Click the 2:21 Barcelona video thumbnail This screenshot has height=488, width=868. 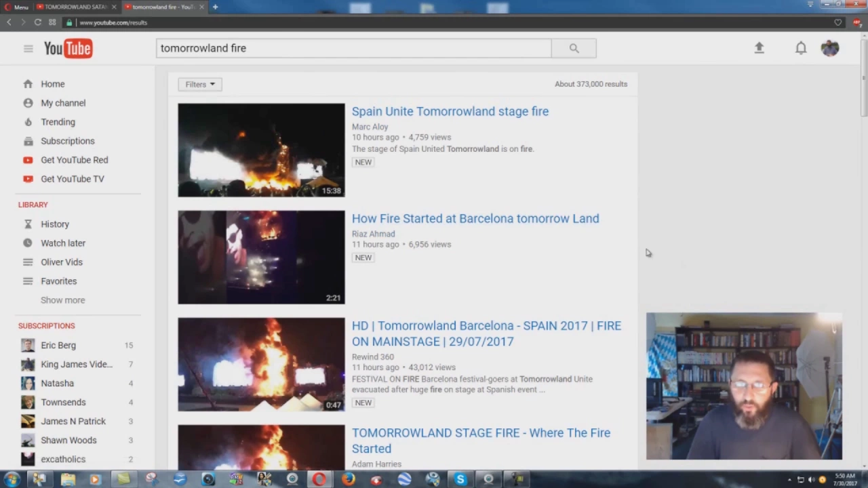point(261,257)
